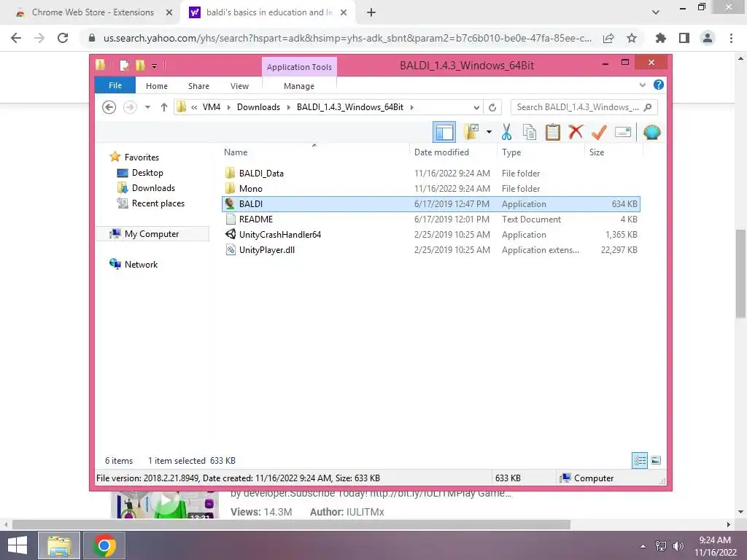This screenshot has width=747, height=560.
Task: Click the Copy icon in toolbar
Action: coord(530,132)
